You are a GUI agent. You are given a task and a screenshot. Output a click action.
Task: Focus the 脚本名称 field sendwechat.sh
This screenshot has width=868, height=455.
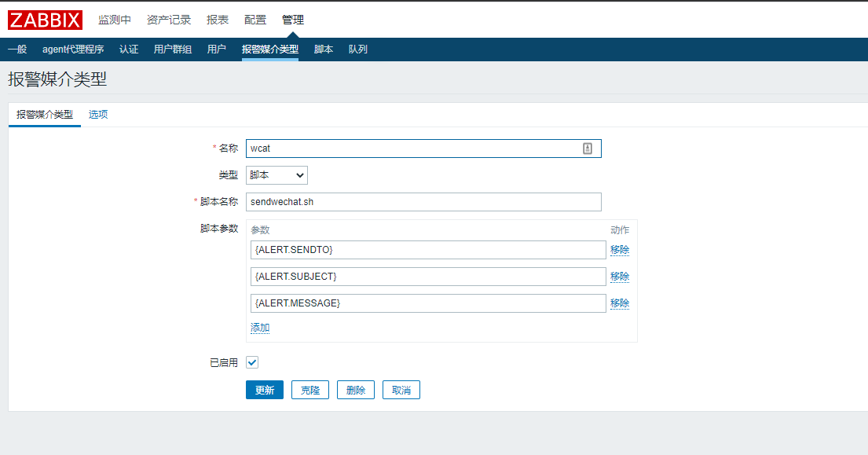(x=423, y=202)
